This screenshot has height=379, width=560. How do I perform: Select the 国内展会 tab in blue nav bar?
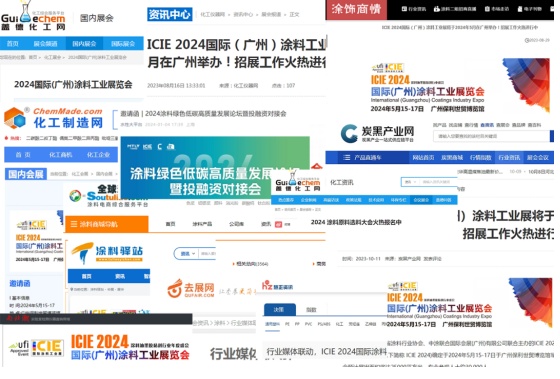[x=84, y=44]
